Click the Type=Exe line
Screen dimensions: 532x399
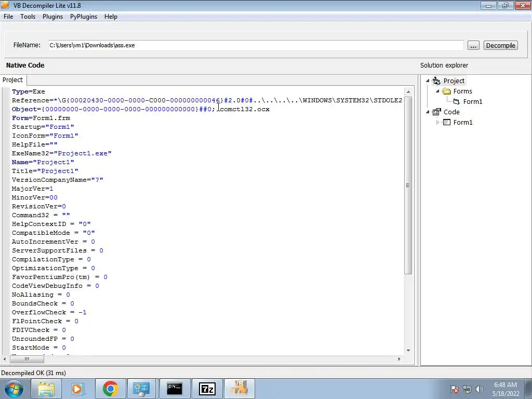click(29, 91)
